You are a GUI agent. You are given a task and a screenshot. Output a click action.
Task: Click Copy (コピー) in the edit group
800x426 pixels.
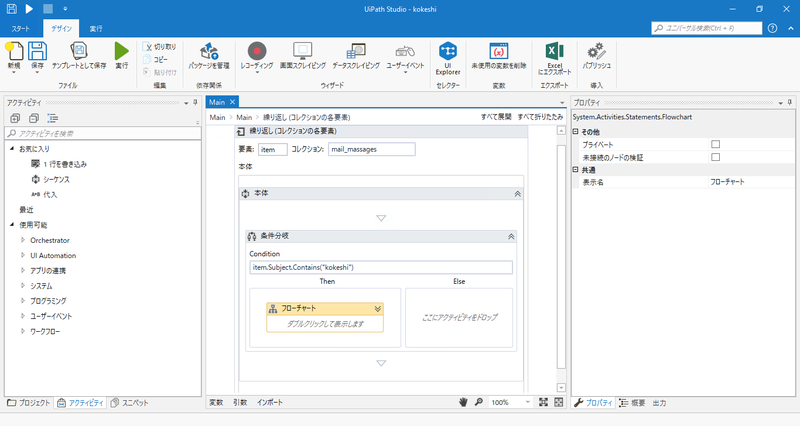click(156, 59)
